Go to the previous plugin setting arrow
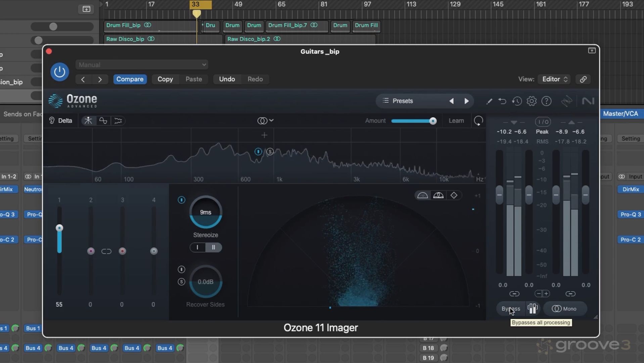 point(83,79)
